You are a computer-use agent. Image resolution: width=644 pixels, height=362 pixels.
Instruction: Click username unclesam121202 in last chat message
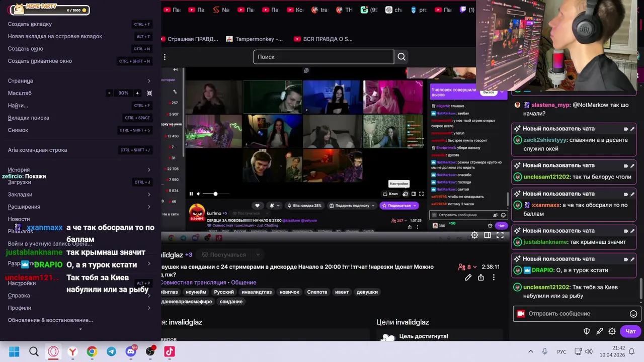pos(546,287)
